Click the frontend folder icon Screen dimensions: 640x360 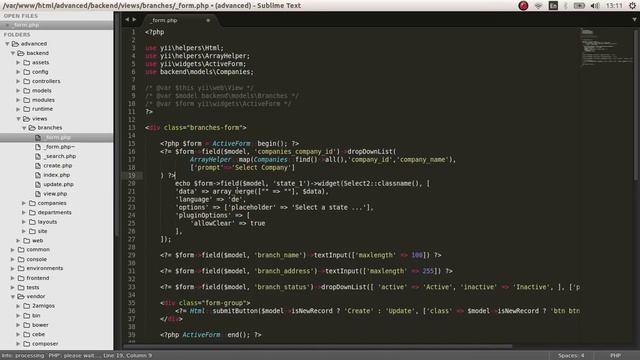(x=21, y=278)
